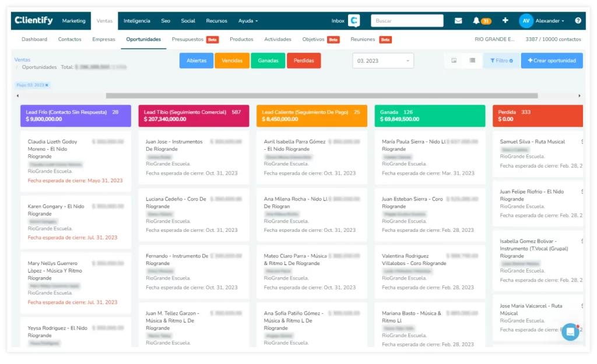Toggle the Filtro filter panel
This screenshot has height=364, width=597.
pos(501,61)
